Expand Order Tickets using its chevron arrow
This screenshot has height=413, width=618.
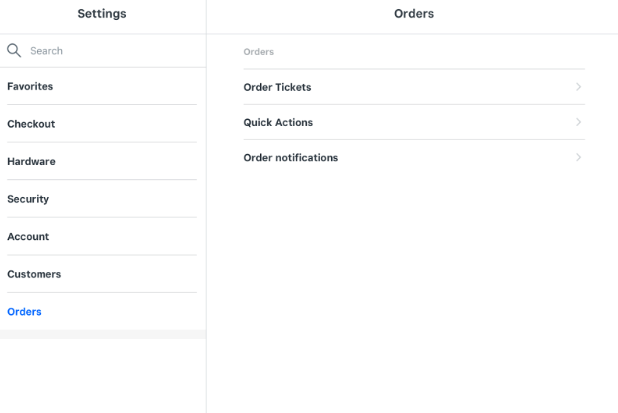point(579,87)
